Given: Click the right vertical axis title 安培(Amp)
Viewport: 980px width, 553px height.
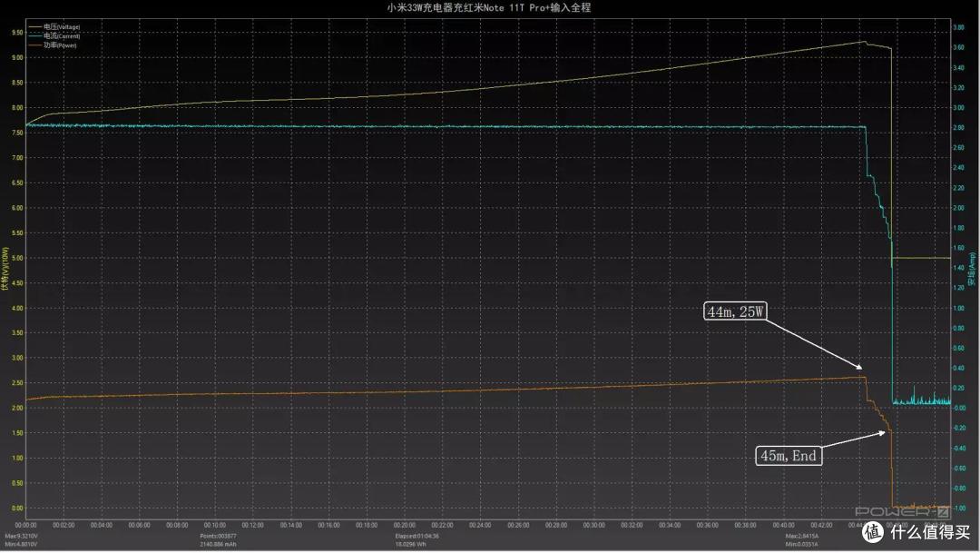Looking at the screenshot, I should point(972,269).
